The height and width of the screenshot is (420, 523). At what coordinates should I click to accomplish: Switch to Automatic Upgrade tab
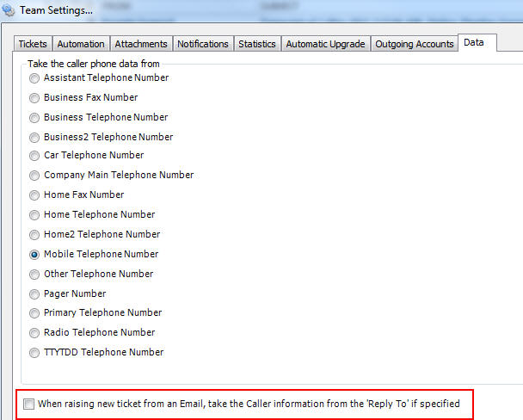pyautogui.click(x=325, y=44)
